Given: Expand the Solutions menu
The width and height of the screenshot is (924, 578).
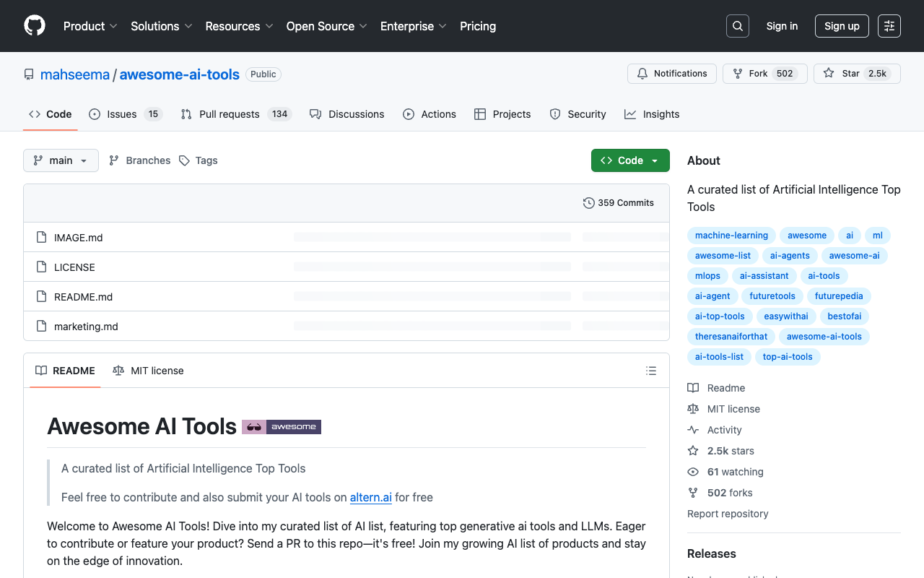Looking at the screenshot, I should tap(162, 26).
